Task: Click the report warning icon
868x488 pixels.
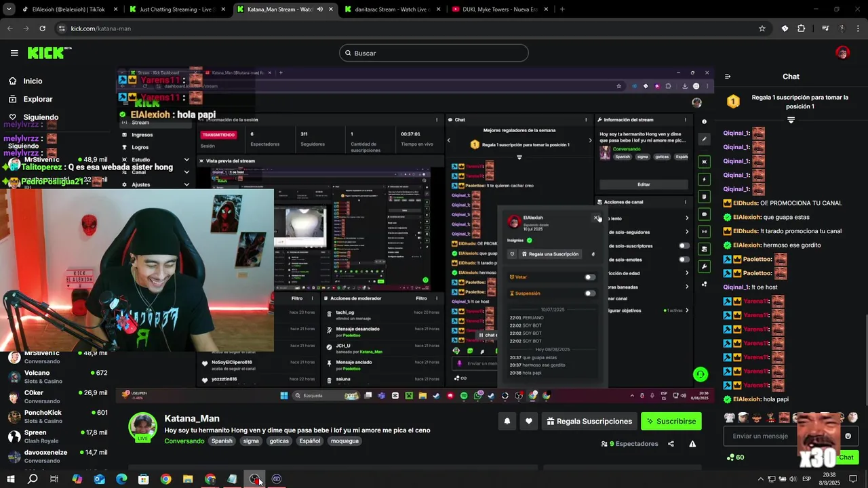Action: pyautogui.click(x=692, y=444)
